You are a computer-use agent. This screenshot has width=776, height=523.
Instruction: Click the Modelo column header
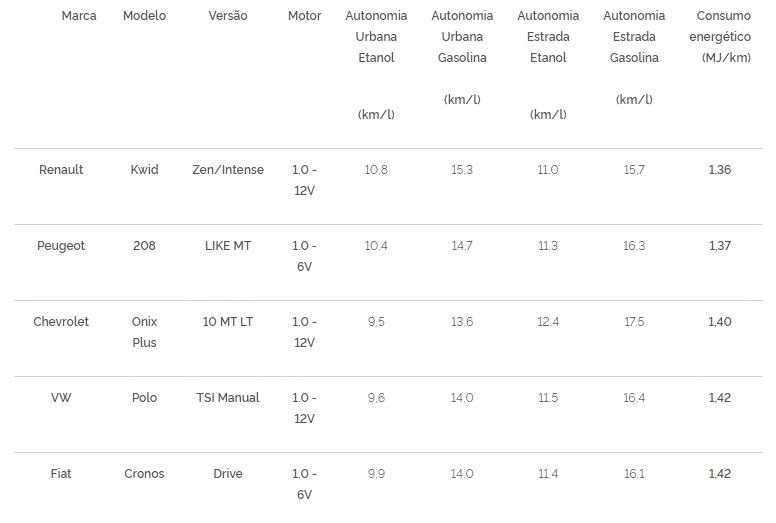(144, 16)
